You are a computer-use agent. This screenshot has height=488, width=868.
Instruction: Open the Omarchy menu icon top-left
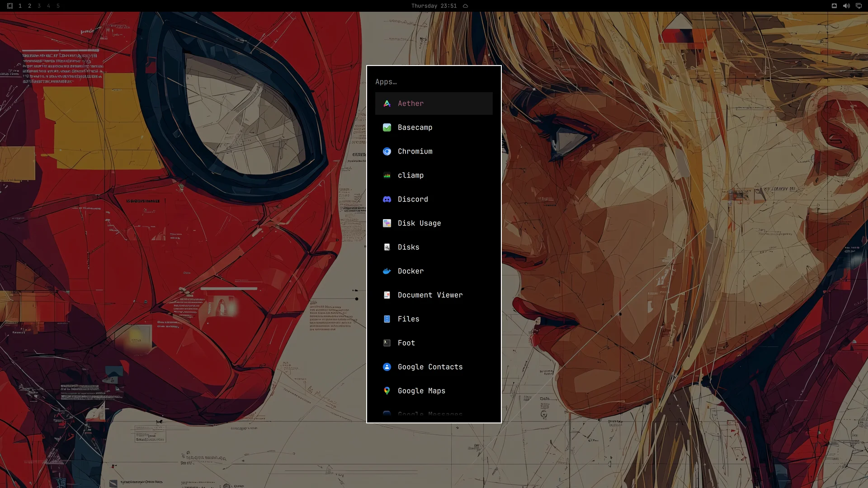pos(10,6)
